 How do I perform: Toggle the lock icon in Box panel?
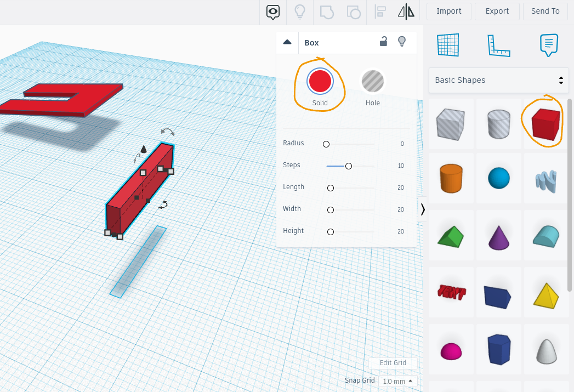[x=383, y=41]
